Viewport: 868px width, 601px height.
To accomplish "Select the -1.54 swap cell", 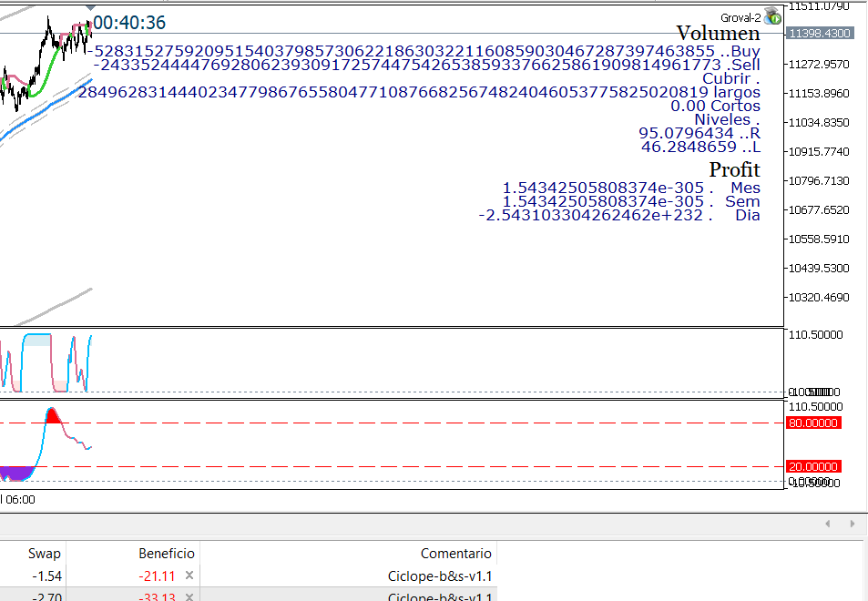I will point(47,576).
